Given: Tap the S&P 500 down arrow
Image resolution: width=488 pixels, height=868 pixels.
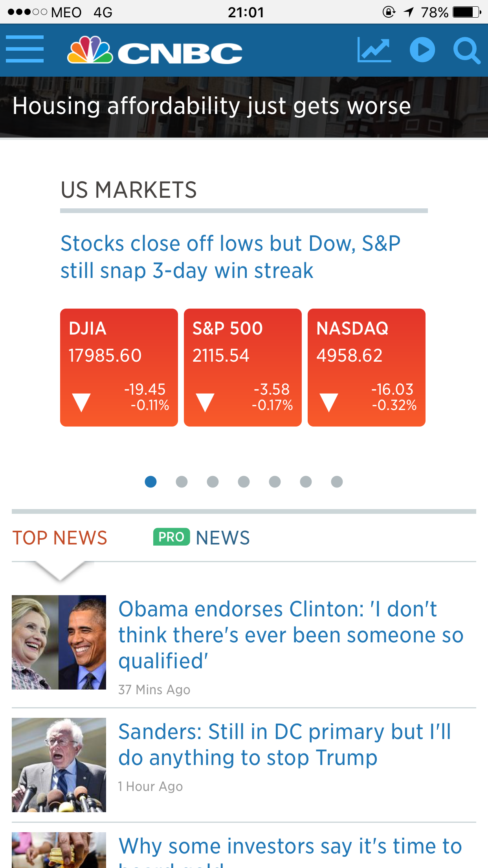Looking at the screenshot, I should (x=205, y=402).
